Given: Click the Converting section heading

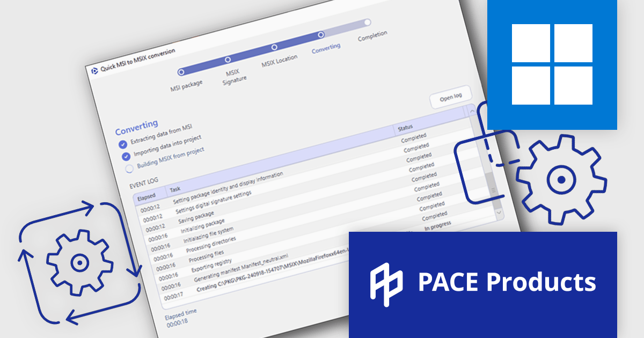Looking at the screenshot, I should tap(136, 128).
